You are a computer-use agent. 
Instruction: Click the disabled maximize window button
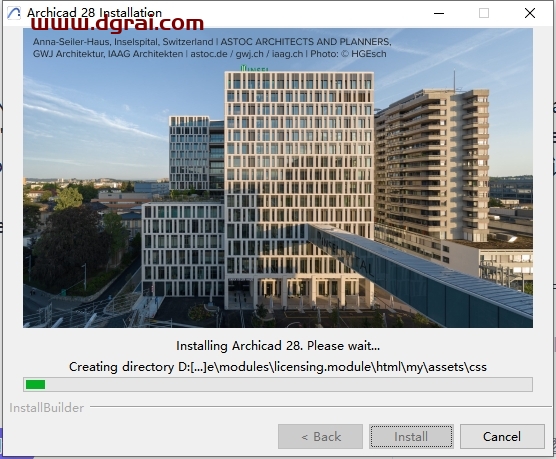pyautogui.click(x=484, y=13)
